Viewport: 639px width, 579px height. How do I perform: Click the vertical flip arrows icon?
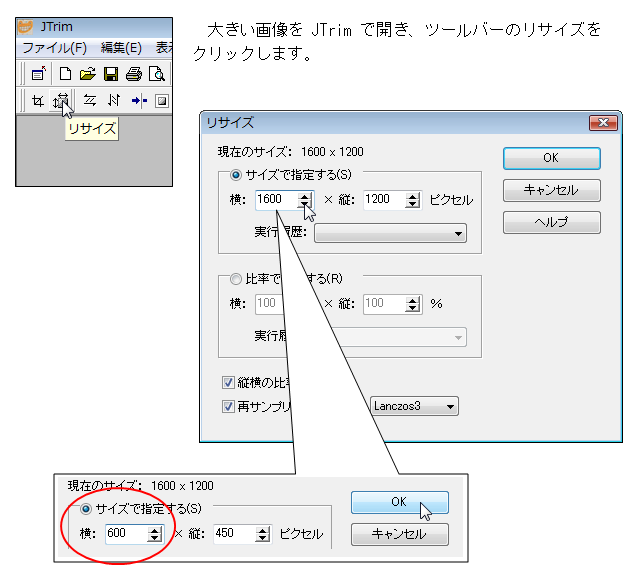coord(114,100)
